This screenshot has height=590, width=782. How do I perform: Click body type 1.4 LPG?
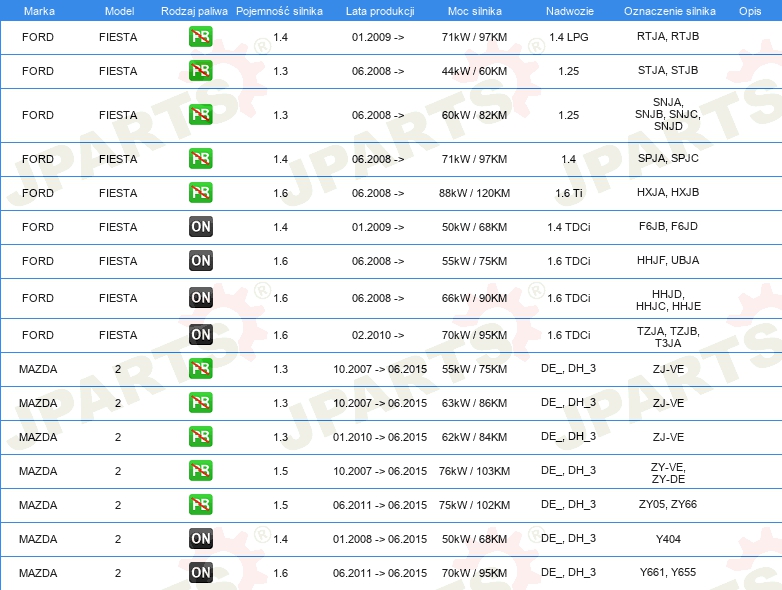point(569,37)
